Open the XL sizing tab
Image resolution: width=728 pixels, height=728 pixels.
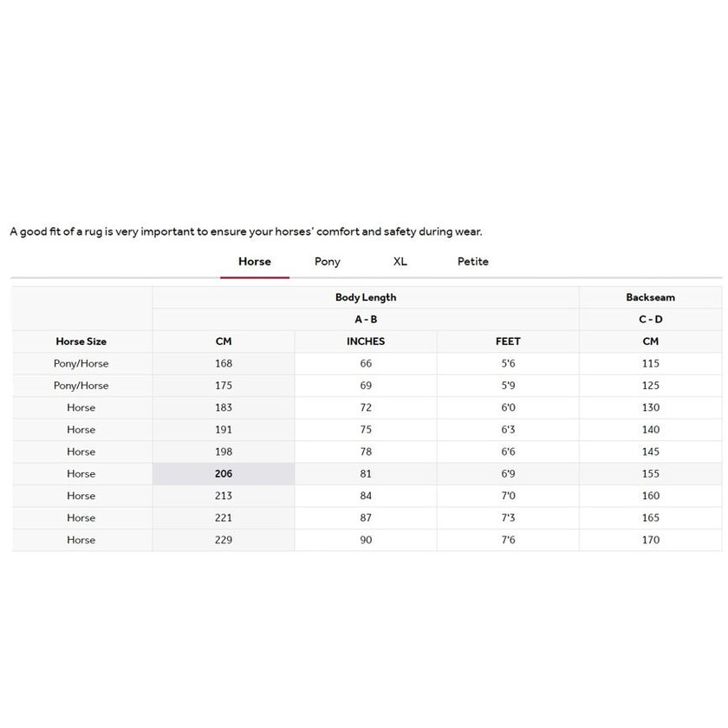click(x=400, y=261)
